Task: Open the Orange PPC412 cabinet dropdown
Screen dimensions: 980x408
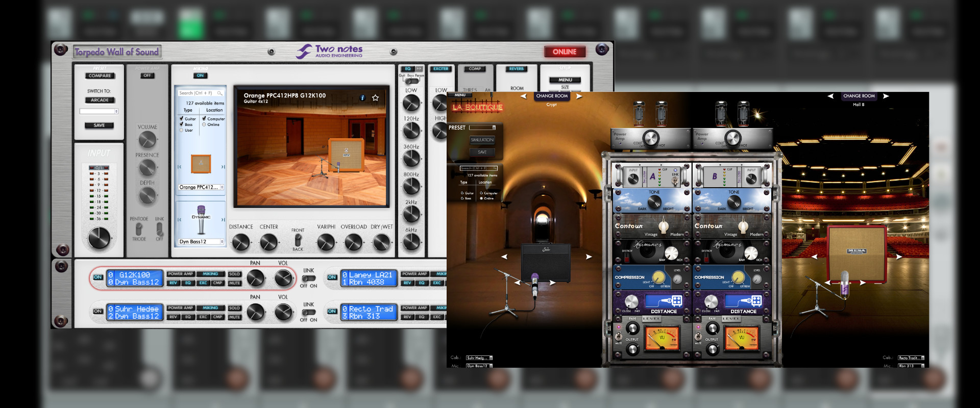Action: (222, 187)
